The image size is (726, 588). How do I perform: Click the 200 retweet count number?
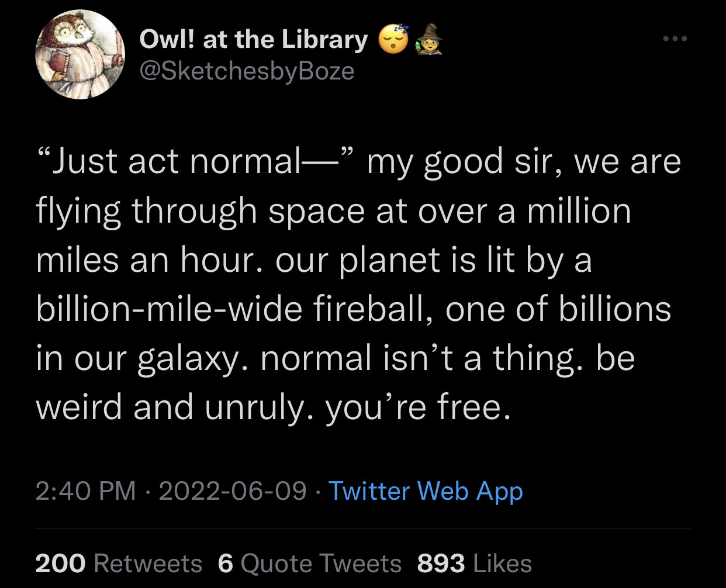click(60, 563)
